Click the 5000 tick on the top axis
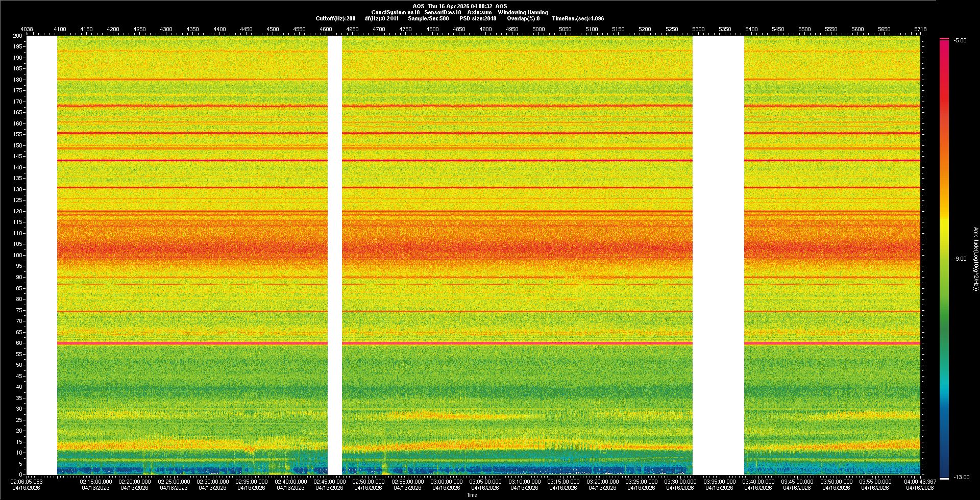 point(538,29)
